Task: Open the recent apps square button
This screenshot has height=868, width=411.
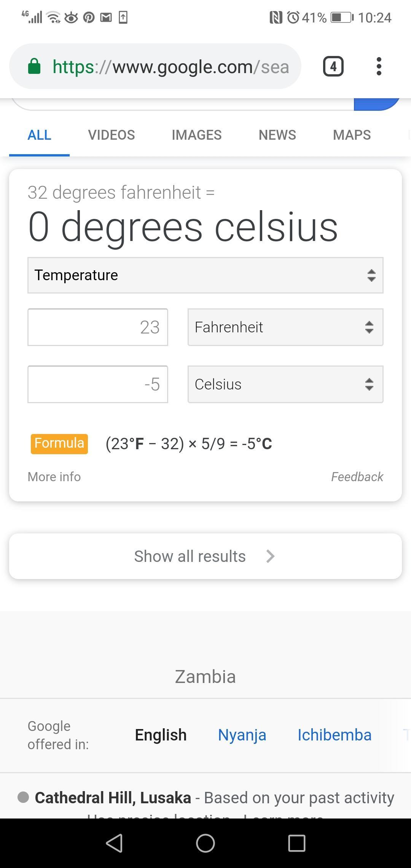Action: tap(296, 843)
